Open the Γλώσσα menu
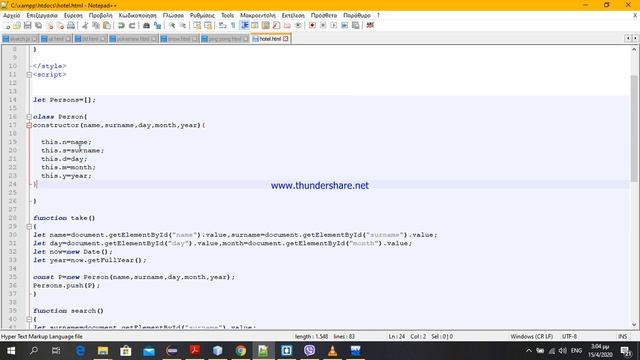The width and height of the screenshot is (640, 360). coord(173,16)
